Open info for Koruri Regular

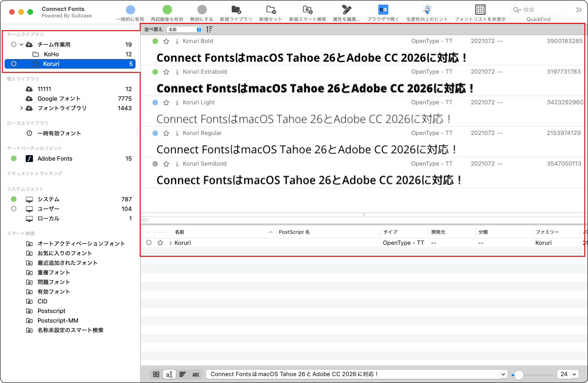177,133
